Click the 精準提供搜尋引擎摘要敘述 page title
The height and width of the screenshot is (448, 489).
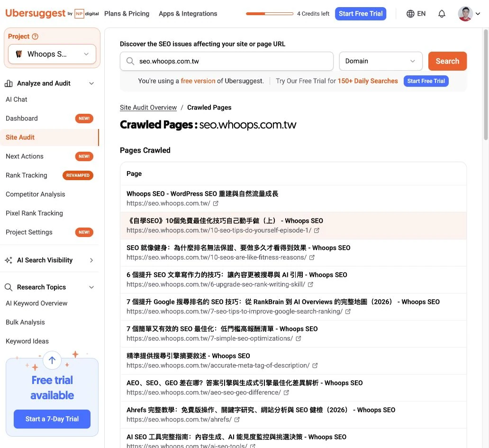coord(188,356)
